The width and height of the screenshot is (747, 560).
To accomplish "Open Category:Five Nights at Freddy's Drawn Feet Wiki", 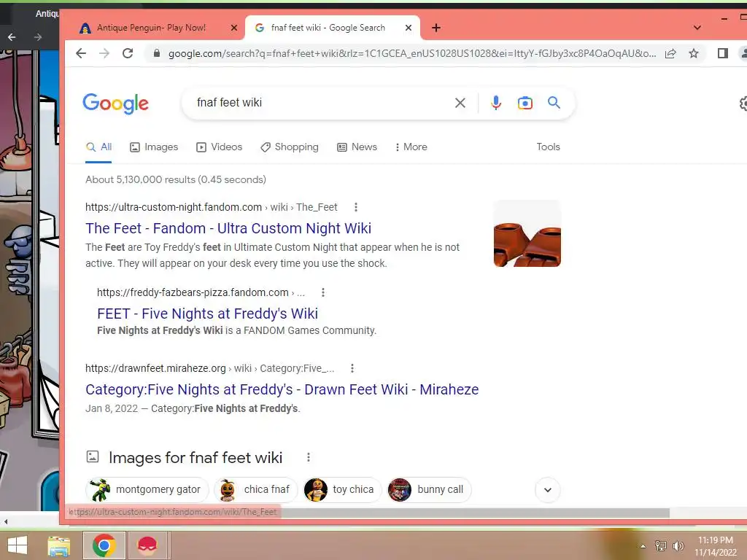I will coord(282,389).
